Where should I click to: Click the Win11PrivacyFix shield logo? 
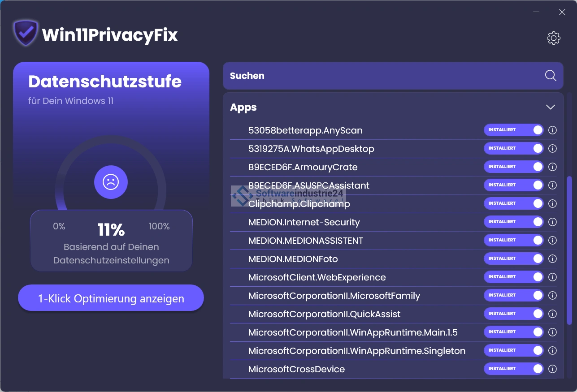(x=26, y=33)
